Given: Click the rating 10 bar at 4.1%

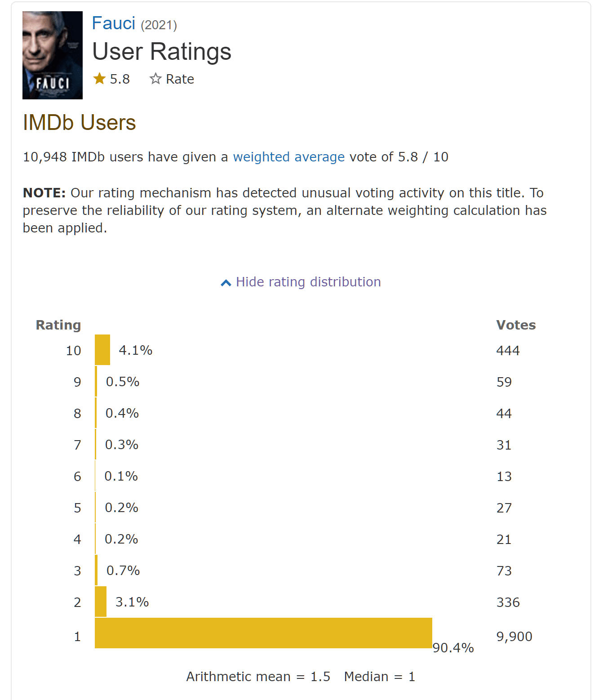Looking at the screenshot, I should 102,350.
